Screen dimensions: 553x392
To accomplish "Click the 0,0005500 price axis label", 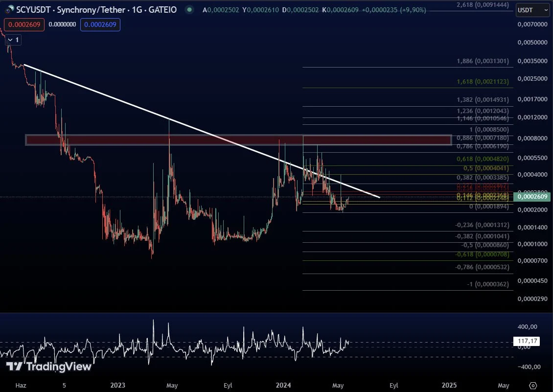I will (532, 158).
